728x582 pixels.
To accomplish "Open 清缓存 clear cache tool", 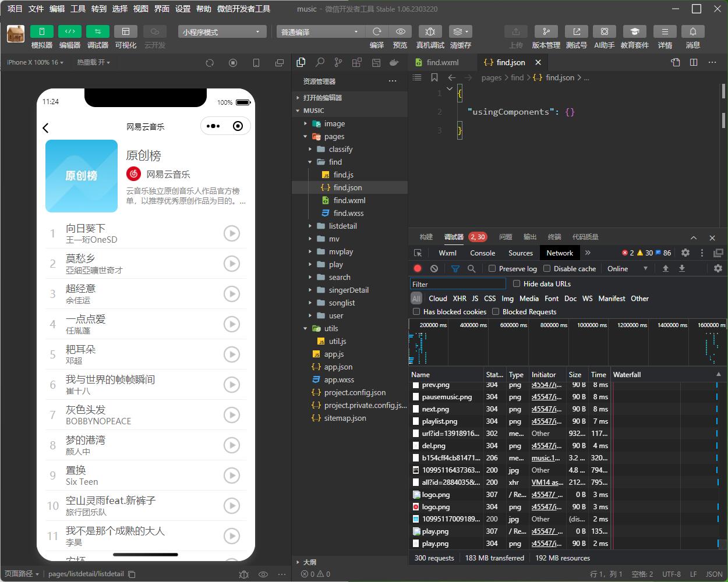I will point(460,31).
